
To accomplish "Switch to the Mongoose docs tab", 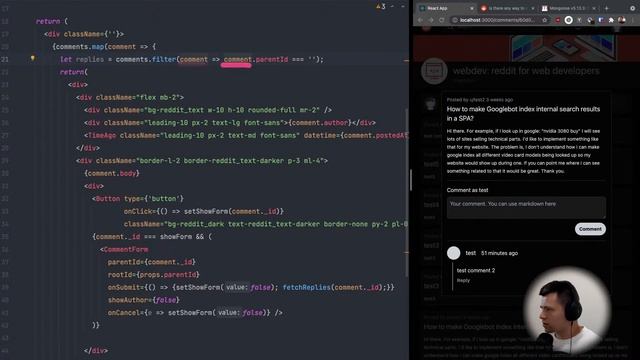I will pos(569,8).
